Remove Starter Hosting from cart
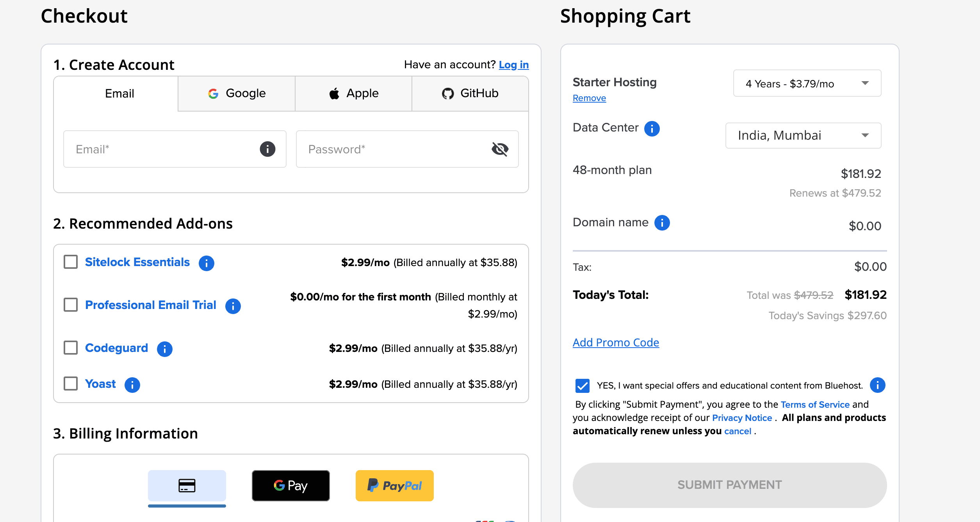Screen dimensions: 980x522 click(x=589, y=98)
